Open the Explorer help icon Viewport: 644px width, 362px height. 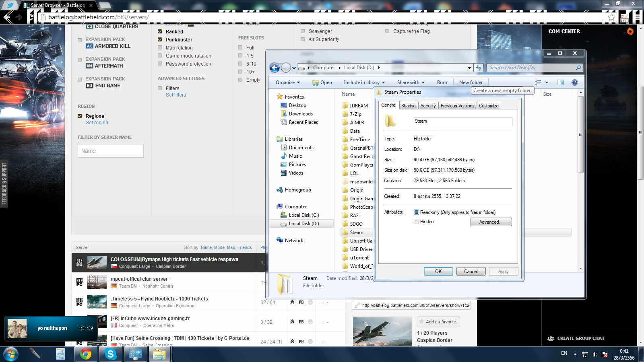click(575, 82)
